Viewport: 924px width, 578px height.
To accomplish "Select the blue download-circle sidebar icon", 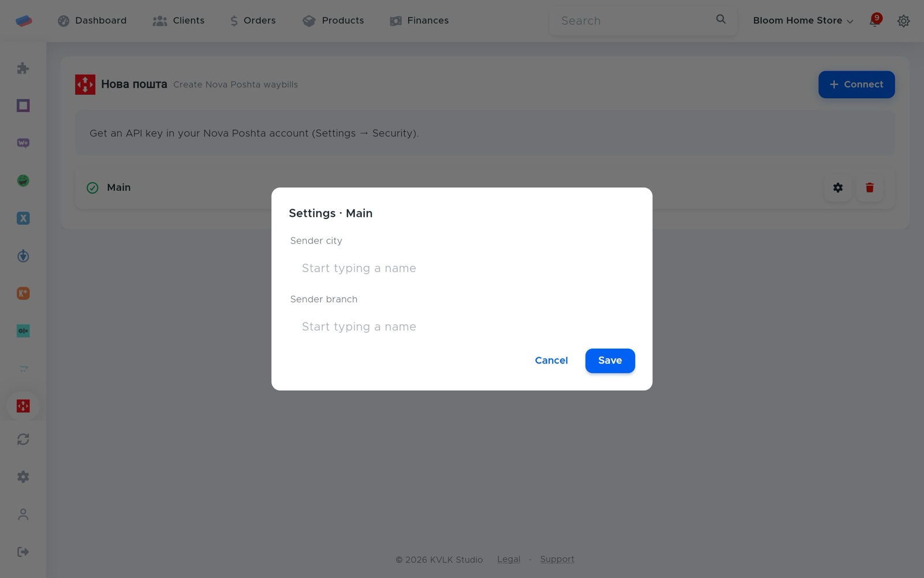I will pos(23,256).
